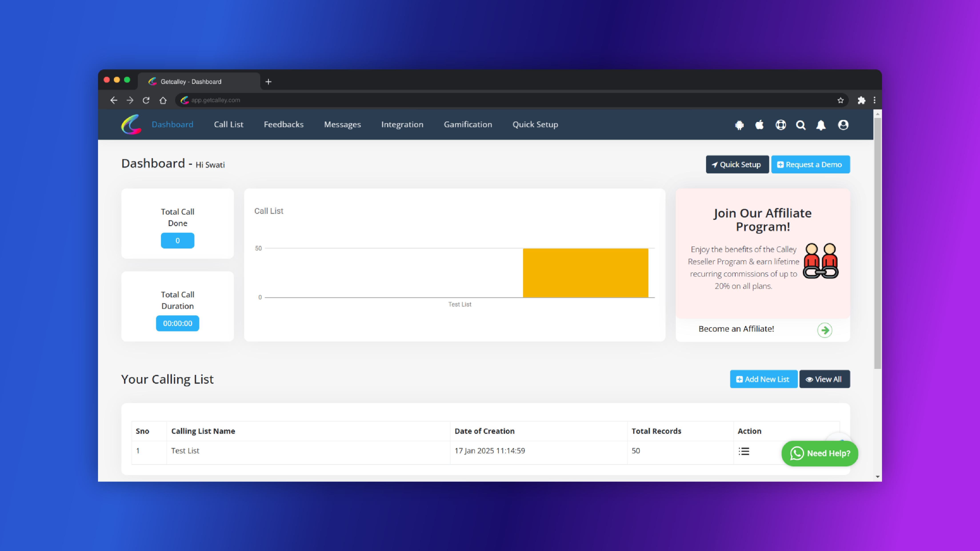This screenshot has height=551, width=980.
Task: Open the Feedbacks nav item
Action: 283,124
